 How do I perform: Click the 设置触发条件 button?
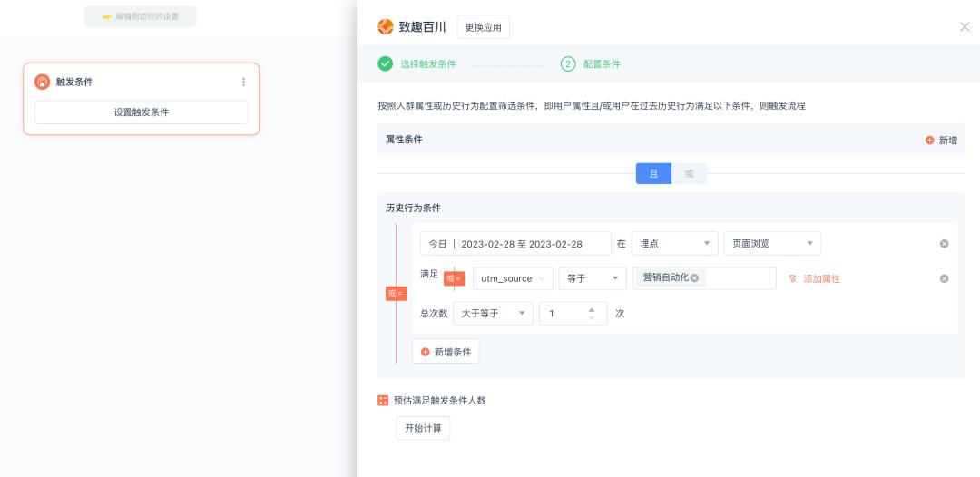(142, 112)
